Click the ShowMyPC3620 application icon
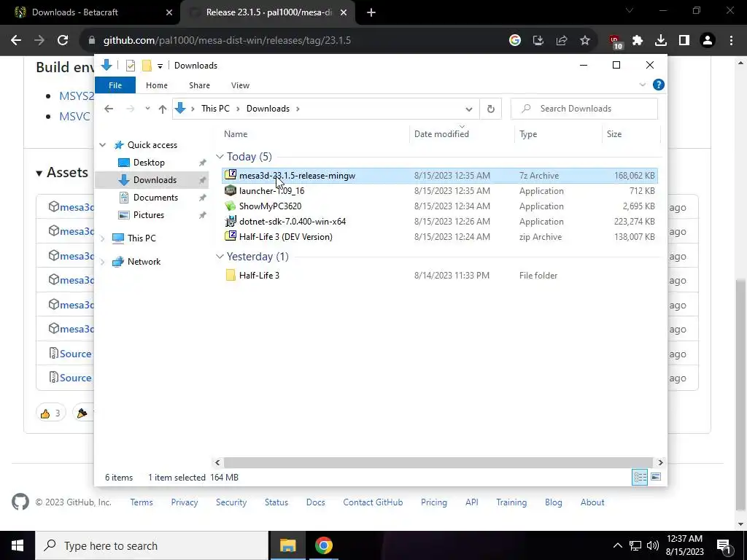The height and width of the screenshot is (560, 747). coord(231,206)
